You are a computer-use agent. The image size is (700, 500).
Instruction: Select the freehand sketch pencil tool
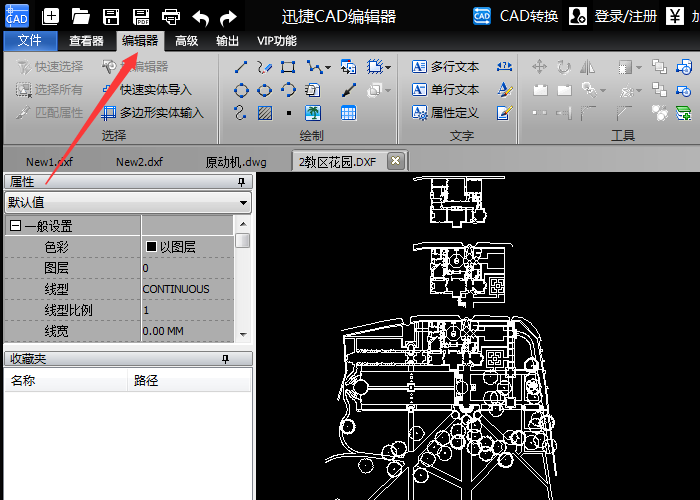264,67
